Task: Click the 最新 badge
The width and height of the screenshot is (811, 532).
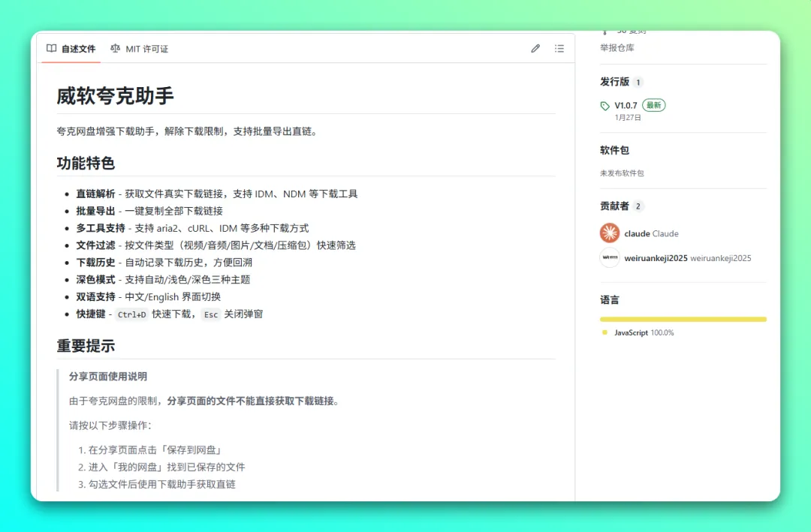Action: click(x=654, y=105)
